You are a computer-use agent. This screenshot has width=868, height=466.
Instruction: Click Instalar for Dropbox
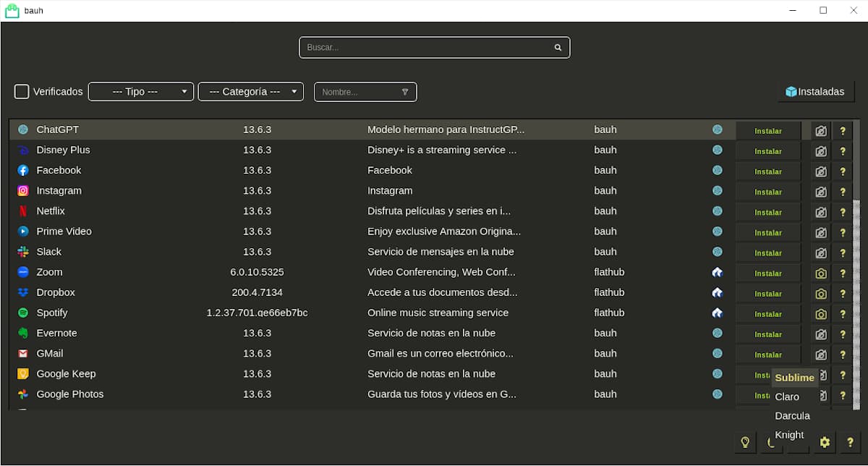pyautogui.click(x=768, y=294)
